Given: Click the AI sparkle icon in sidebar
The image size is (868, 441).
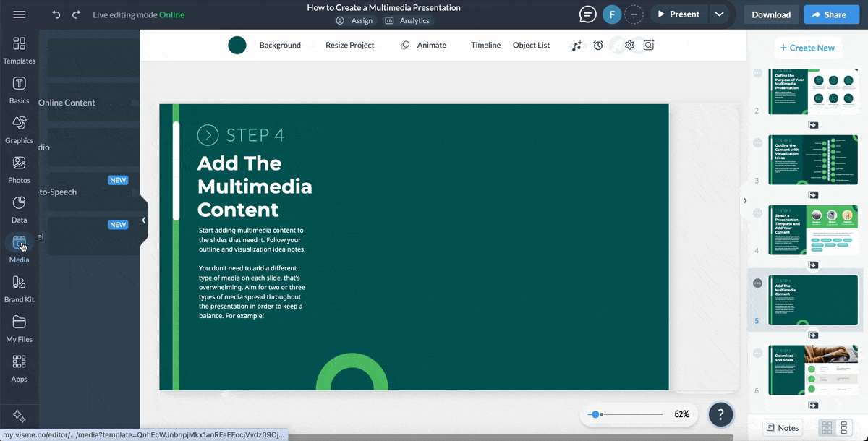Looking at the screenshot, I should click(x=20, y=416).
